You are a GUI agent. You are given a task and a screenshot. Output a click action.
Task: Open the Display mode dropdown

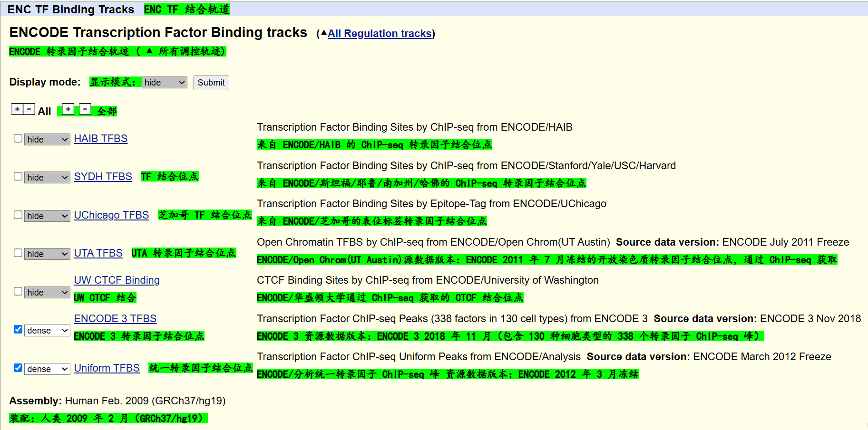coord(164,82)
